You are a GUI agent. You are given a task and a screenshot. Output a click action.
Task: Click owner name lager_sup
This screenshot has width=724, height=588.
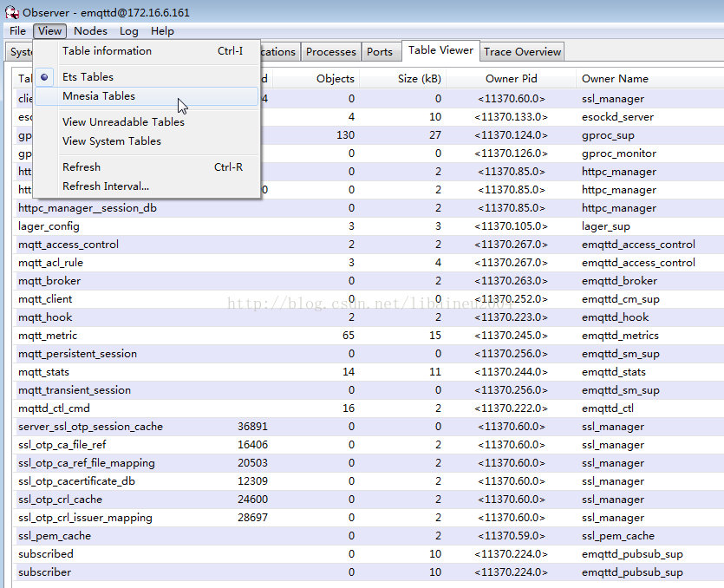click(x=606, y=226)
